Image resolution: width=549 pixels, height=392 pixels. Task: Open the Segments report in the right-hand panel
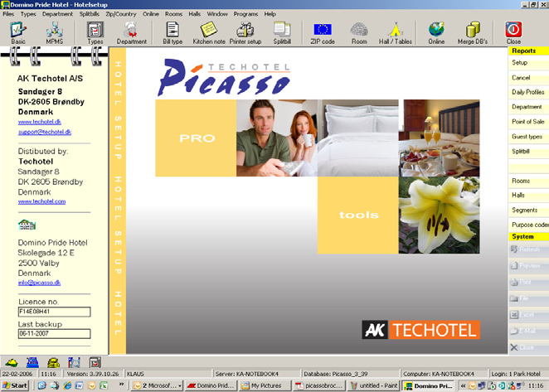point(529,210)
